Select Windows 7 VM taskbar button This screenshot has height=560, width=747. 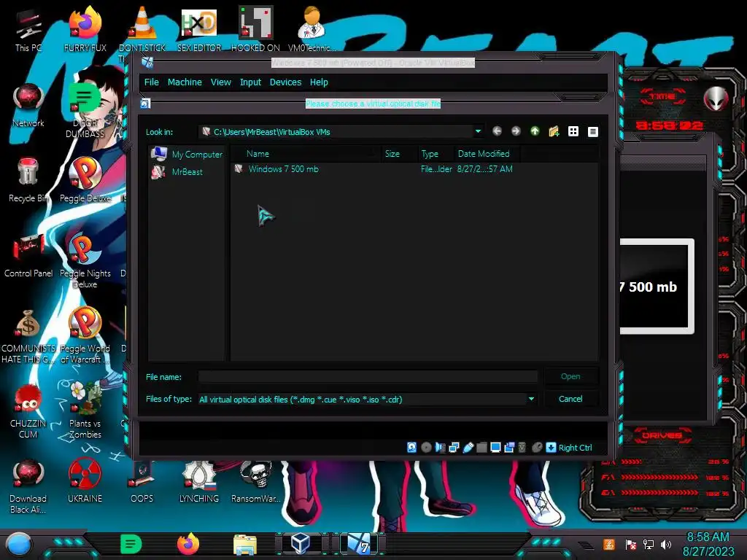(x=359, y=544)
